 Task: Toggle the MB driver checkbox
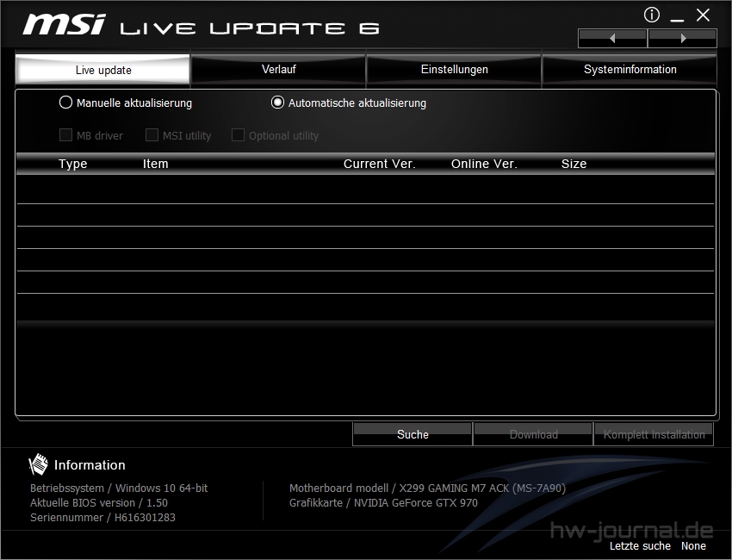pyautogui.click(x=65, y=135)
